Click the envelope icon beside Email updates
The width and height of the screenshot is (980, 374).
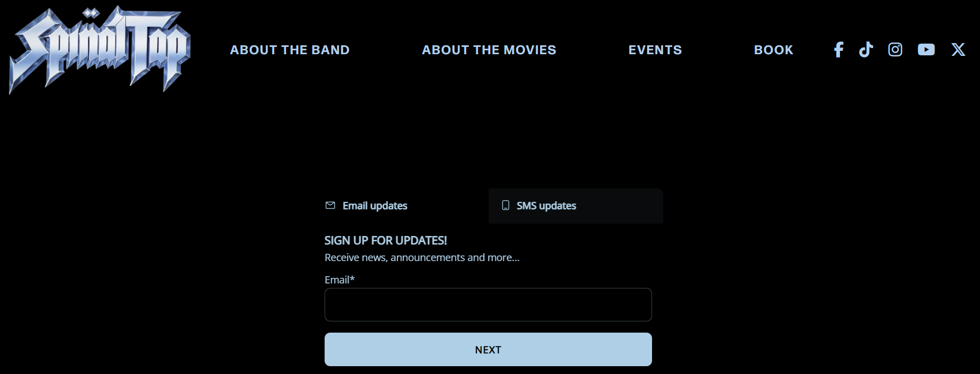[x=330, y=205]
